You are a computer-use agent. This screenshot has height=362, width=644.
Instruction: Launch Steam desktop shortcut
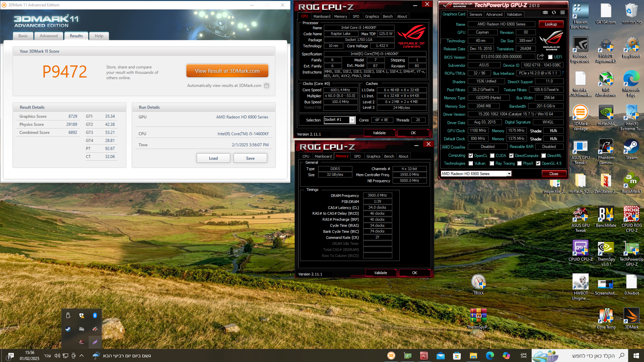pos(632,149)
